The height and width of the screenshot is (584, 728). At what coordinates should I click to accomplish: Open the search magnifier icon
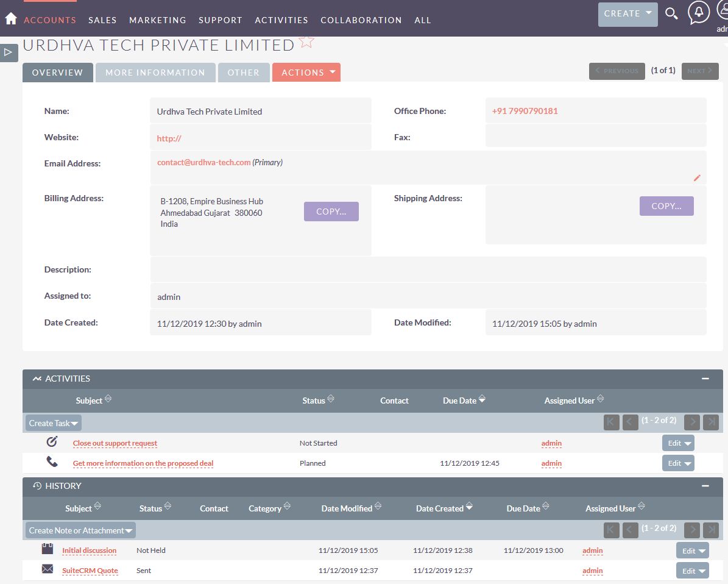pos(671,13)
